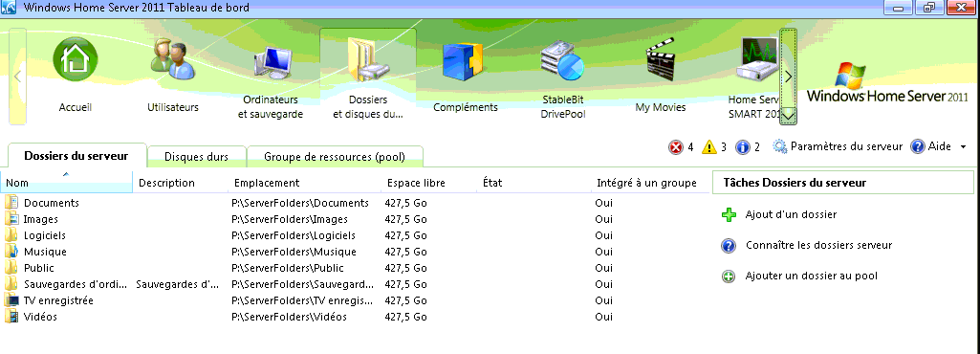This screenshot has height=354, width=980.
Task: Click the Documents folder icon
Action: 11,202
